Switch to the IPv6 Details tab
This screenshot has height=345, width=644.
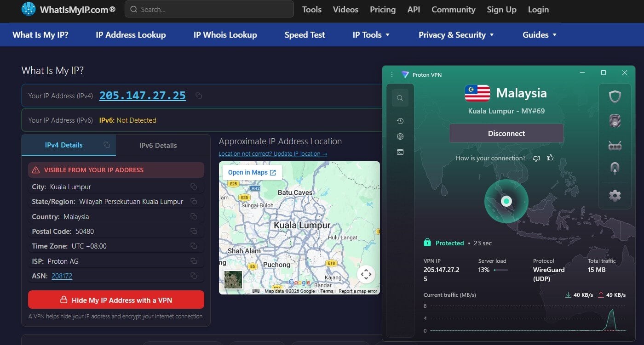[x=158, y=145]
